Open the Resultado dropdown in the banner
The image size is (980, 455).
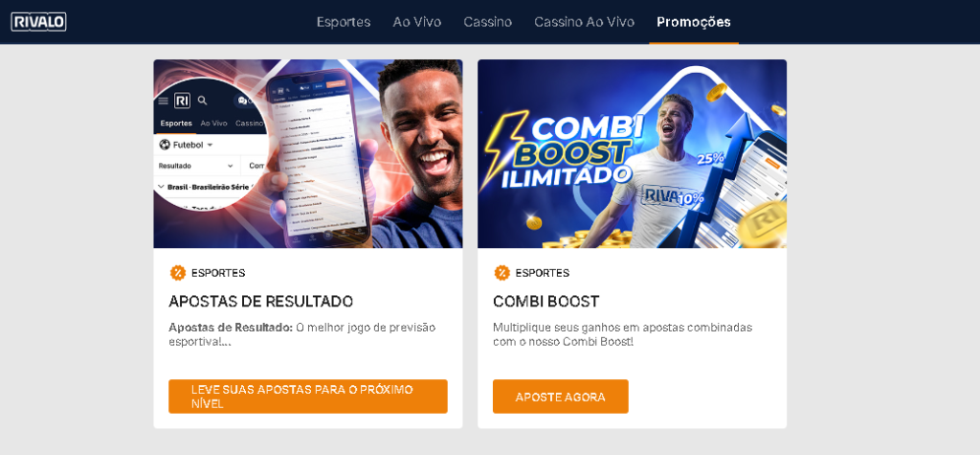tap(196, 166)
